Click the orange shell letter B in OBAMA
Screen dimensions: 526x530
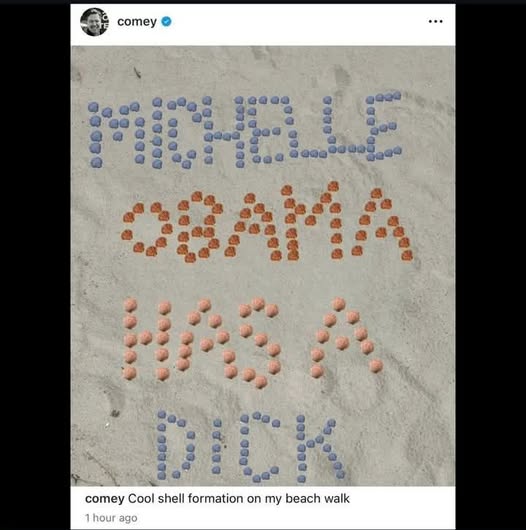pos(199,227)
